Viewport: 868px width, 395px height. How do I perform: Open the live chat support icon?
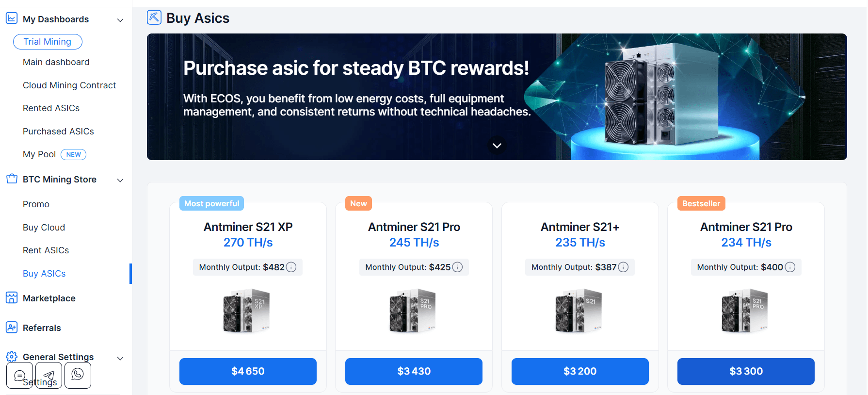[x=19, y=375]
